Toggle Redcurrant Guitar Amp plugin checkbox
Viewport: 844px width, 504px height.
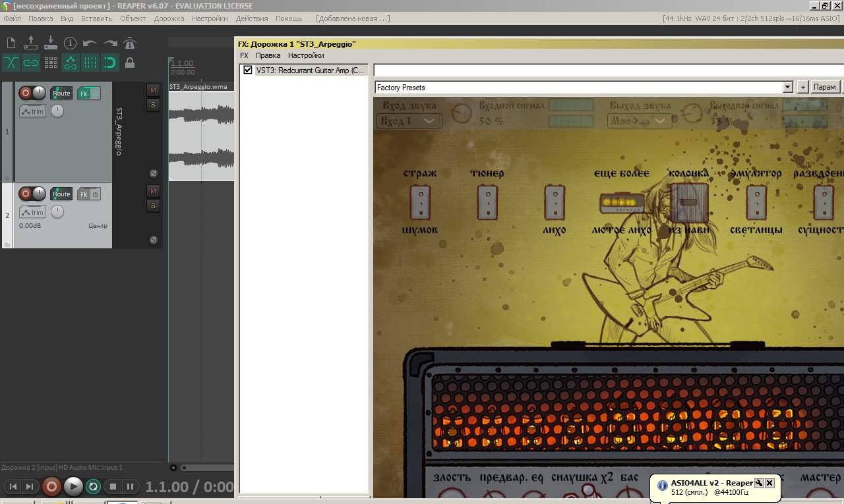coord(248,70)
